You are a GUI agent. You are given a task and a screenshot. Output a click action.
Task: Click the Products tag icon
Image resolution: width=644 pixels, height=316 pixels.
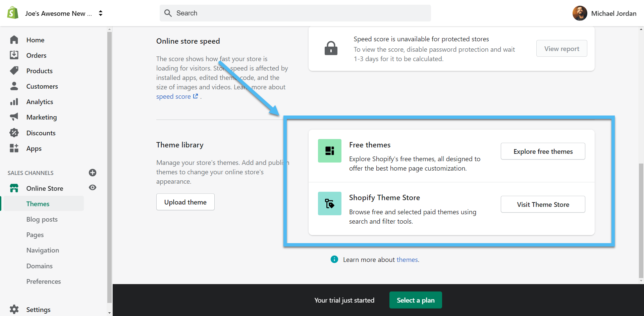tap(14, 71)
